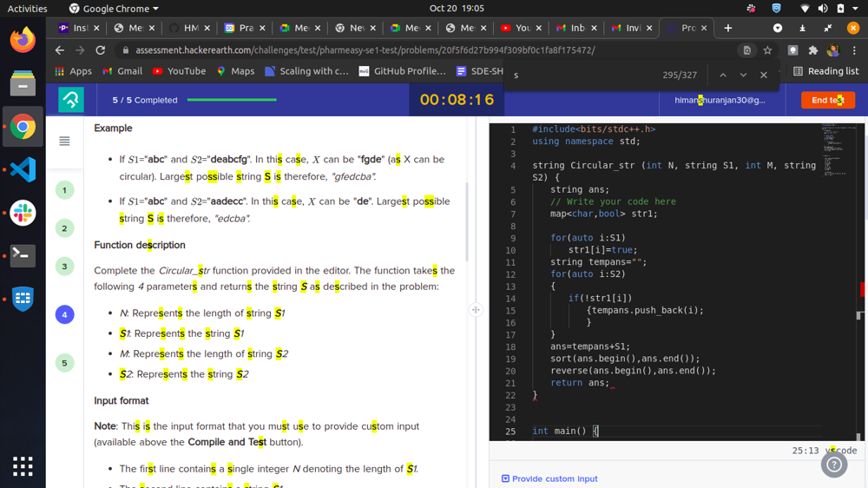Open the Maps bookmark
868x488 pixels.
pyautogui.click(x=235, y=71)
